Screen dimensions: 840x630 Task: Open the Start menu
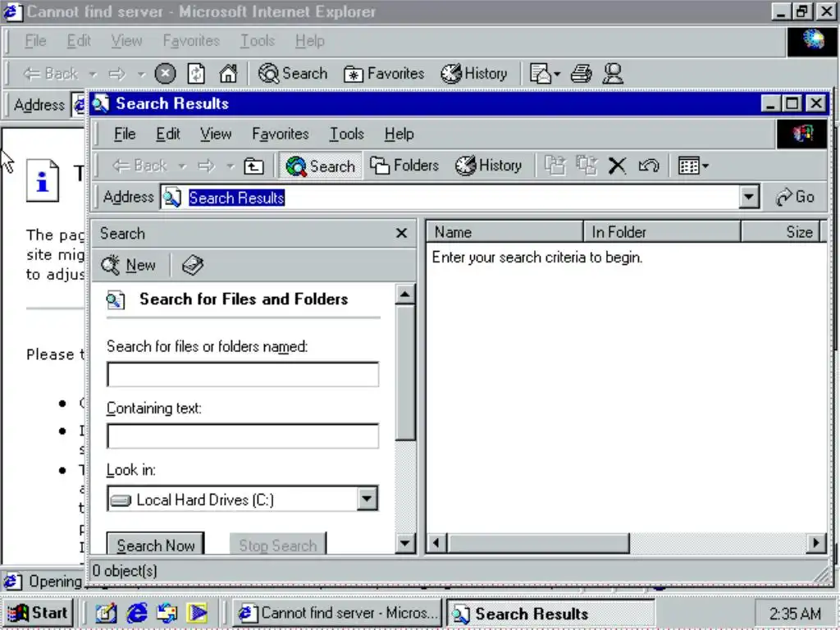(37, 613)
